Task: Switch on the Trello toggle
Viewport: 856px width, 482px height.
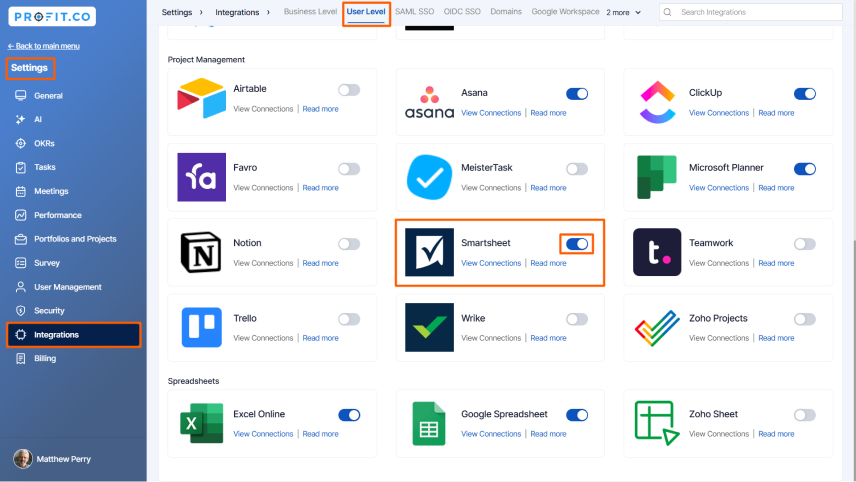Action: 349,319
